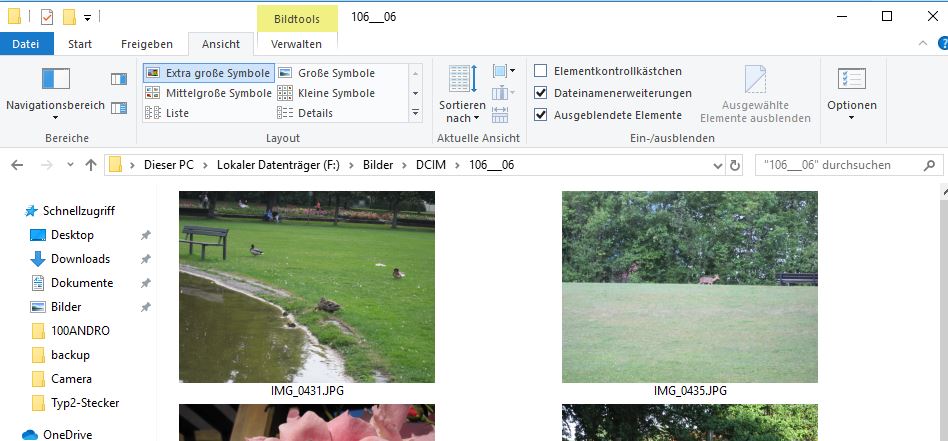Image resolution: width=948 pixels, height=441 pixels.
Task: Toggle Ausgeblendete Elemente checkbox
Action: (541, 115)
